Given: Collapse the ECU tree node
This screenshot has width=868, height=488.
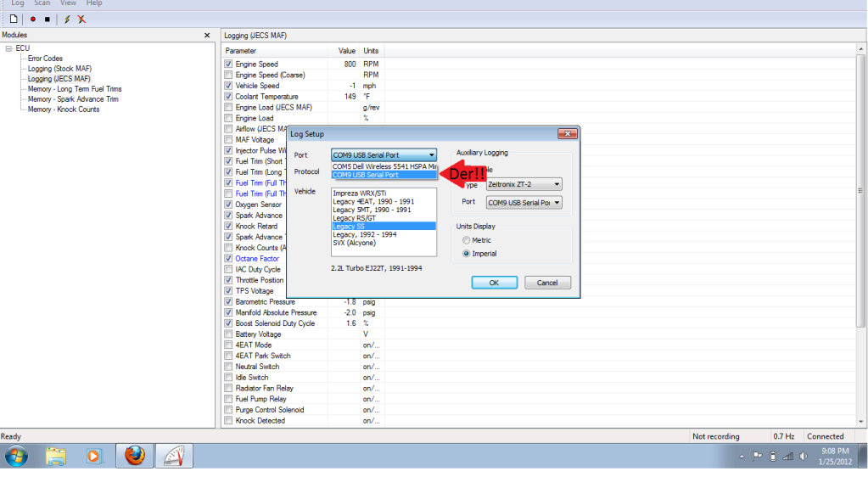Looking at the screenshot, I should tap(8, 48).
